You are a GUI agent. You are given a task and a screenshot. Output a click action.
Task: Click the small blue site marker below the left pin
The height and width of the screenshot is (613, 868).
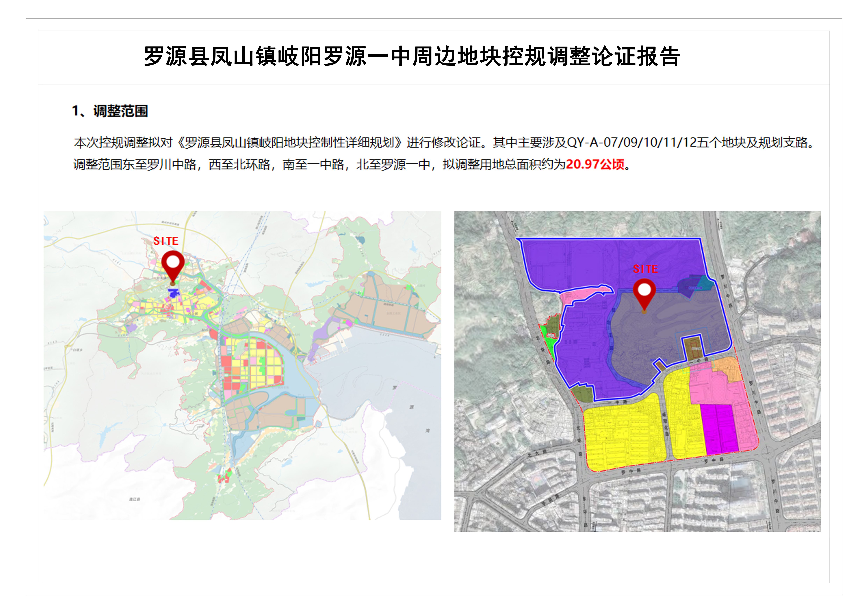[174, 293]
